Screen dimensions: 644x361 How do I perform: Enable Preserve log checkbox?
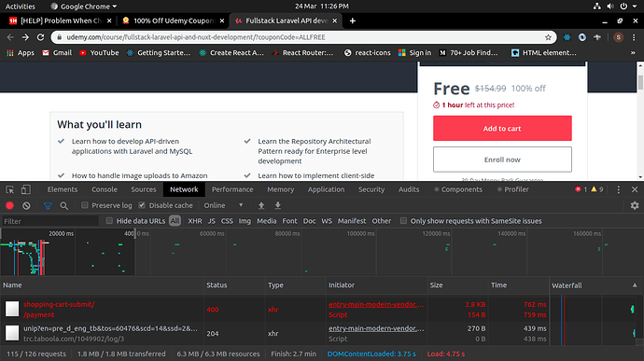point(85,205)
